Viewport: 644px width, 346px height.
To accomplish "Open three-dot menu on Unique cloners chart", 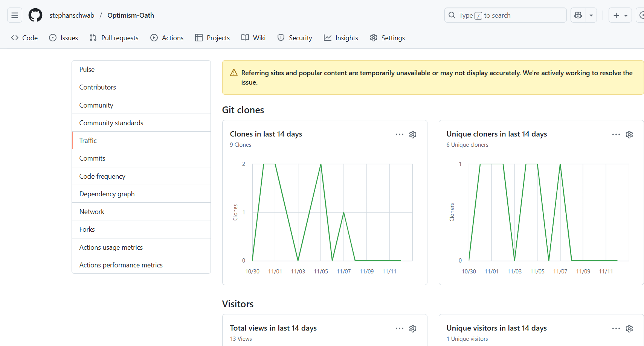I will coord(616,135).
